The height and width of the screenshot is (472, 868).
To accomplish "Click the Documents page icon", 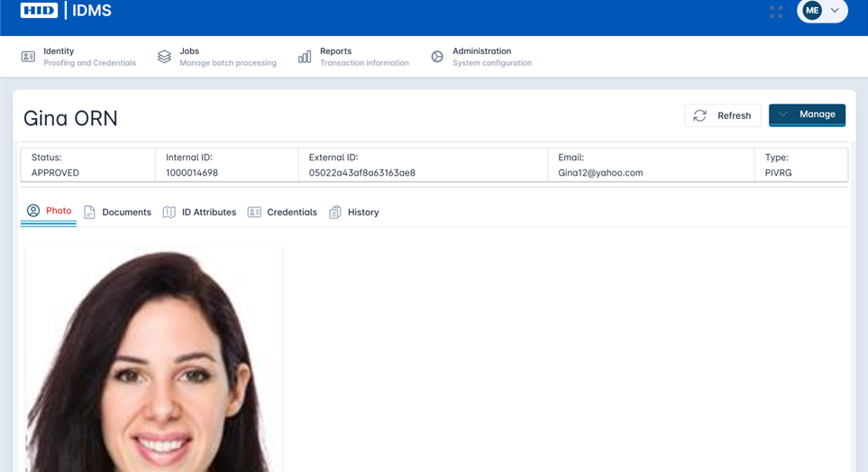I will pos(89,212).
